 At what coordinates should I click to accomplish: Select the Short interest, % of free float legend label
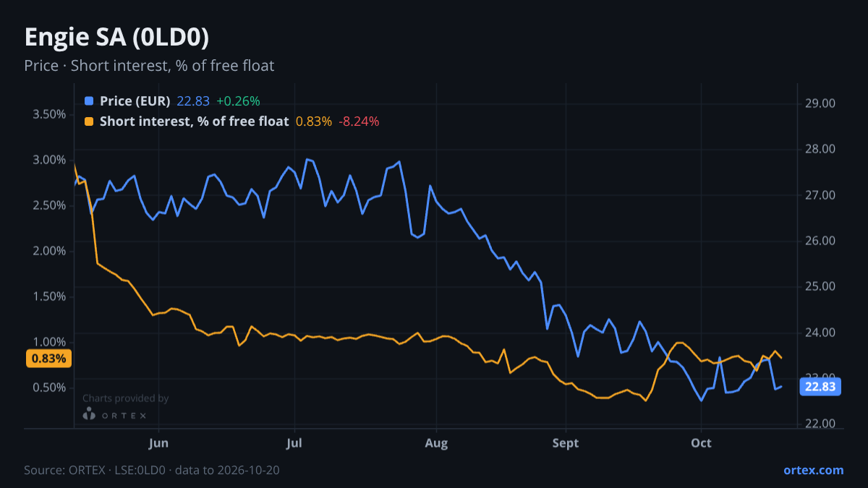[194, 121]
